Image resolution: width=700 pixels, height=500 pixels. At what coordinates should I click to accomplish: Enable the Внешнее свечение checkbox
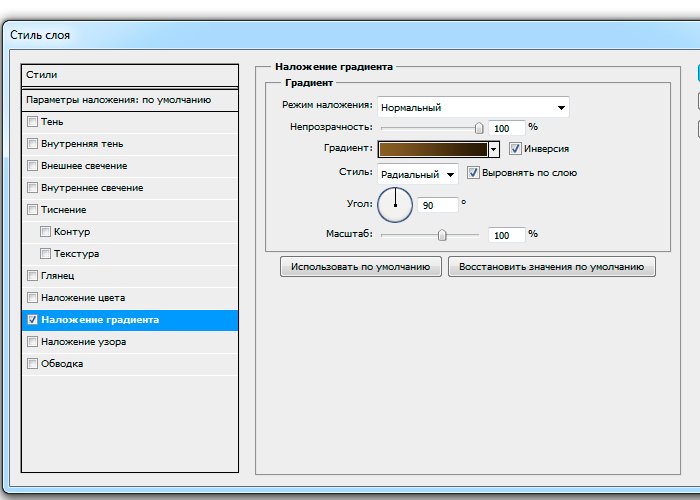(x=33, y=166)
